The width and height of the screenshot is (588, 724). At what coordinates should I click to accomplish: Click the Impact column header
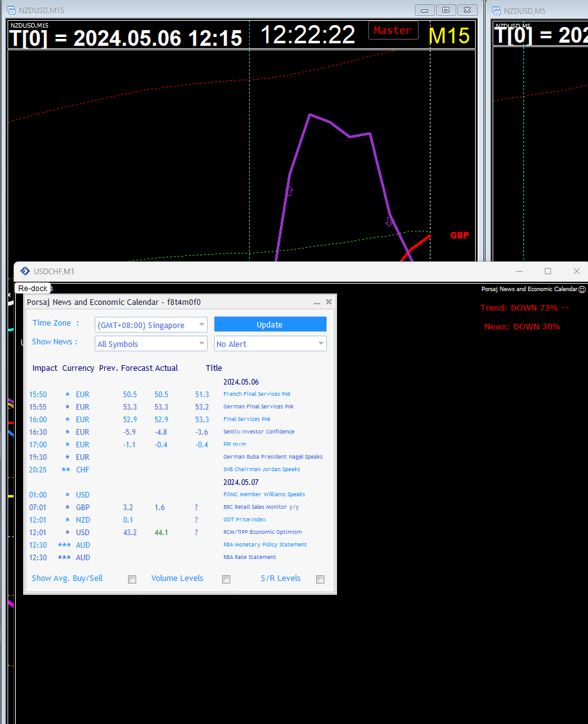(x=45, y=368)
